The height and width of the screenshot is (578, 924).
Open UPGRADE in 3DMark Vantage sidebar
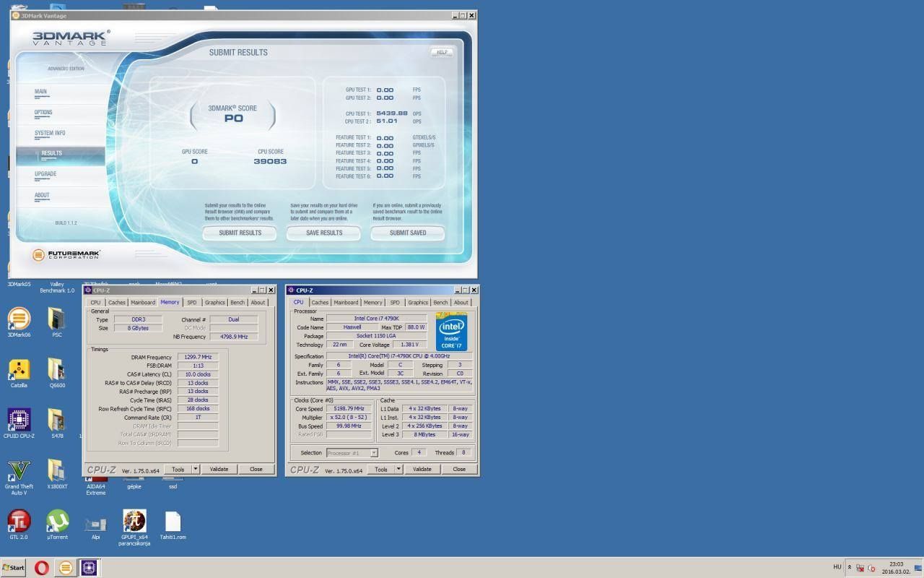[x=45, y=174]
